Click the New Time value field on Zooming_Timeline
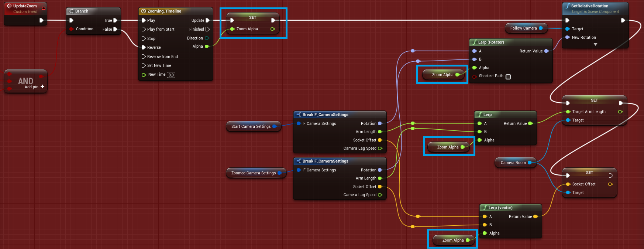644x249 pixels. (x=171, y=75)
